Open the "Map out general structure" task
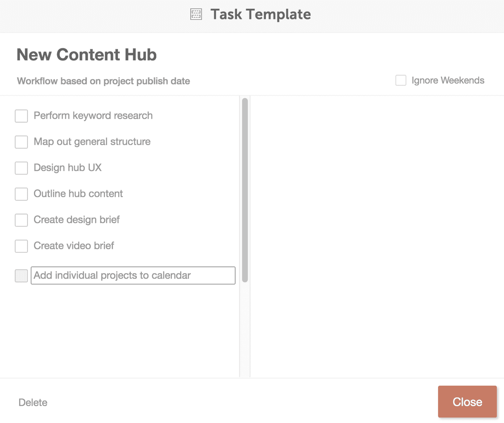 tap(92, 142)
